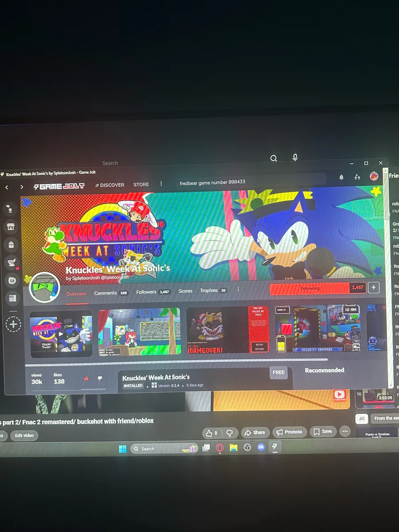The height and width of the screenshot is (532, 399).
Task: Open the STORE menu item
Action: pos(141,184)
